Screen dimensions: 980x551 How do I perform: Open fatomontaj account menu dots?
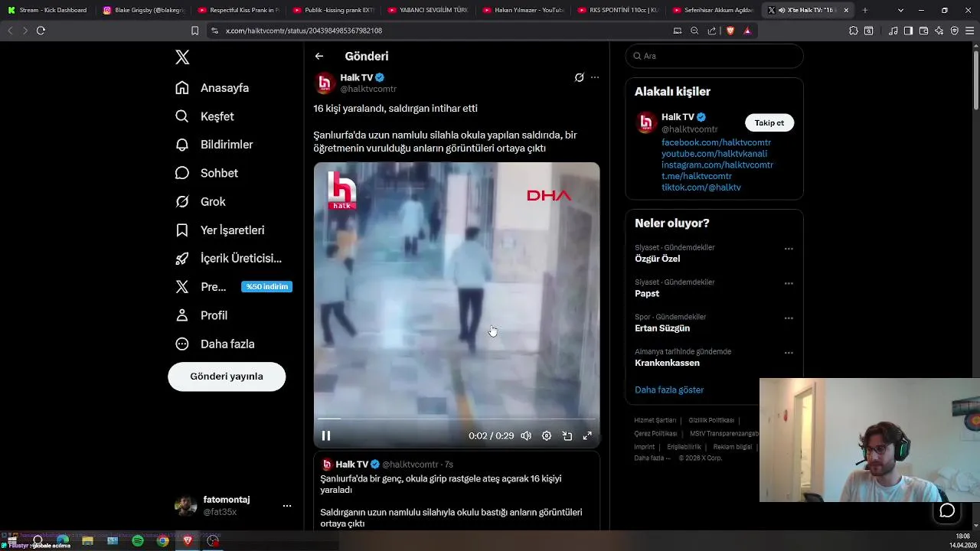[287, 506]
